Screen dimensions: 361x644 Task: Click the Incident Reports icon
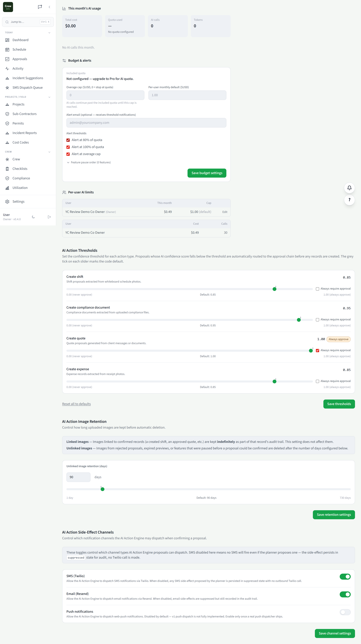tap(7, 133)
